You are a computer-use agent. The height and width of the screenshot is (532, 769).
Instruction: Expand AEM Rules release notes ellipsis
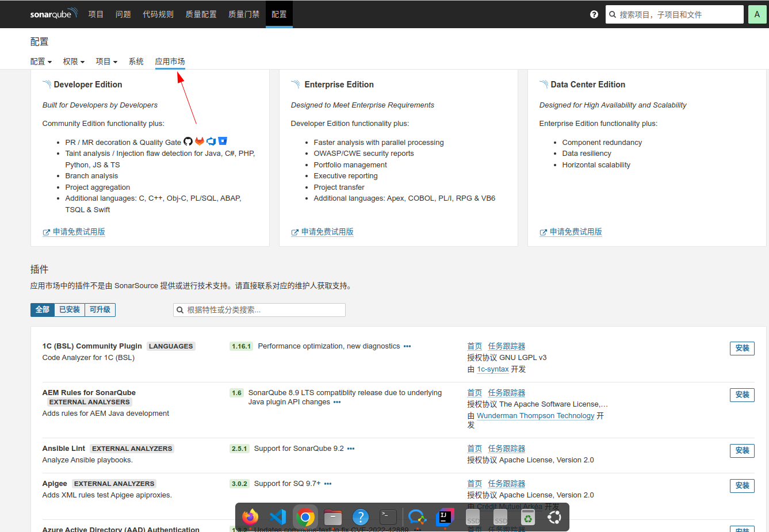(337, 402)
